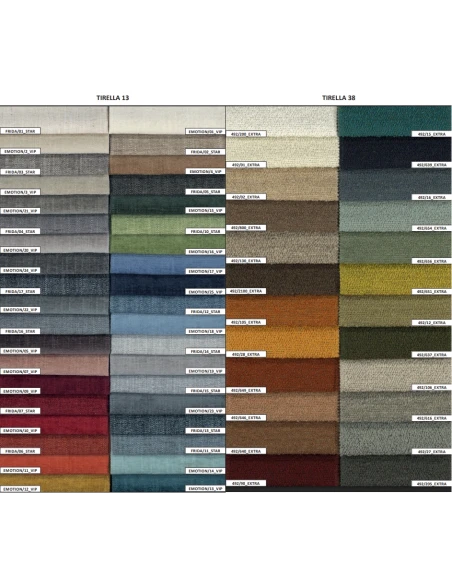Pick the dark green EMOTION/15_VIP swatch
Viewport: 452px width, 584px height.
pyautogui.click(x=168, y=204)
